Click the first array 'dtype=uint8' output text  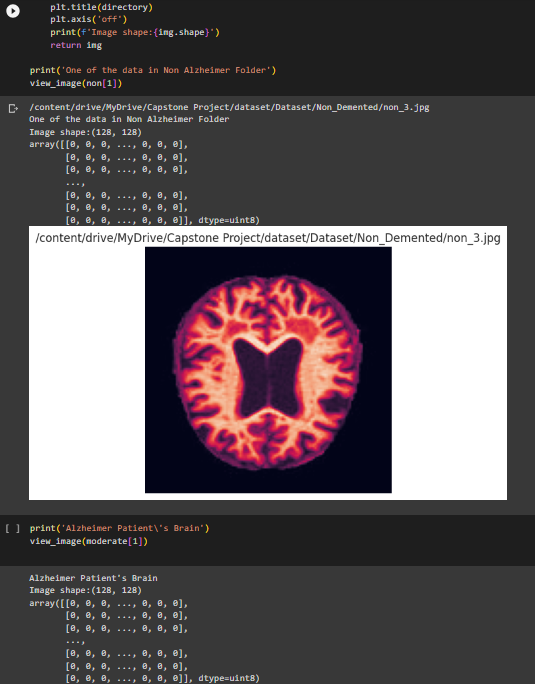tap(229, 220)
